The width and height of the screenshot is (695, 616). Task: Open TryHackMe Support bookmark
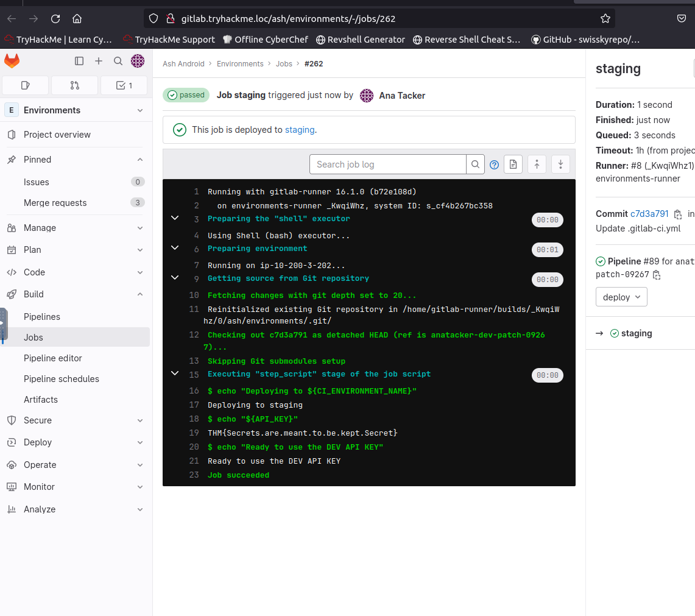click(x=169, y=40)
